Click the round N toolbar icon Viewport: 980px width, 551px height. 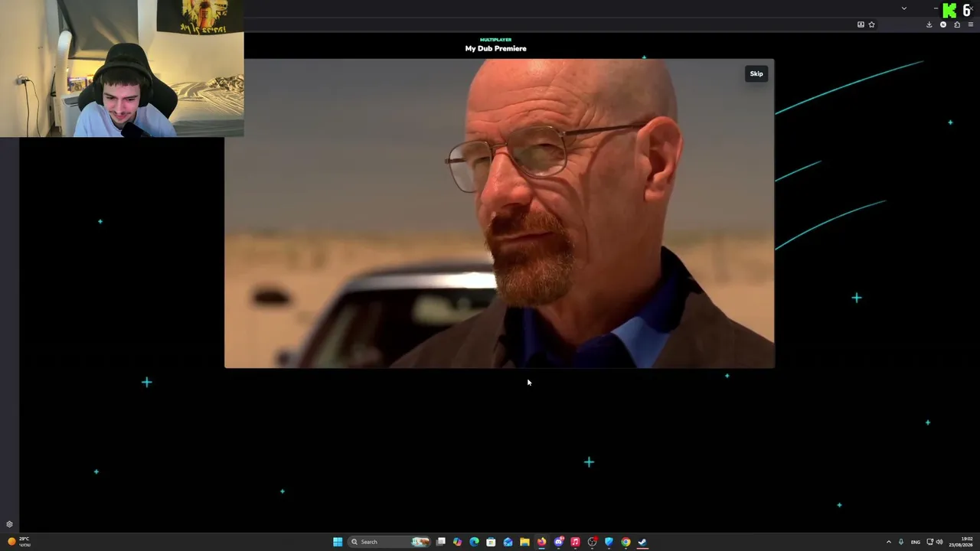pyautogui.click(x=943, y=24)
